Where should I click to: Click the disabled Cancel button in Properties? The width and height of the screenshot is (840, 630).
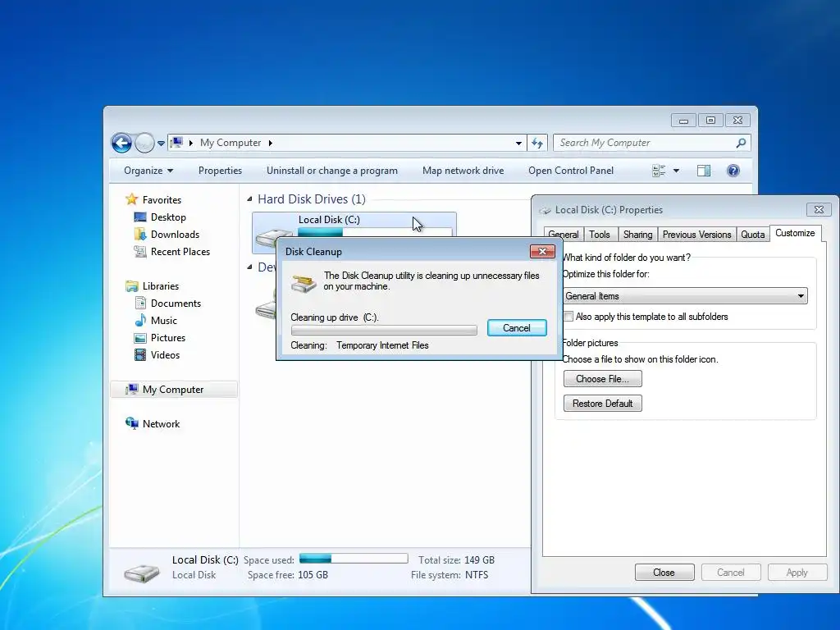pyautogui.click(x=731, y=573)
